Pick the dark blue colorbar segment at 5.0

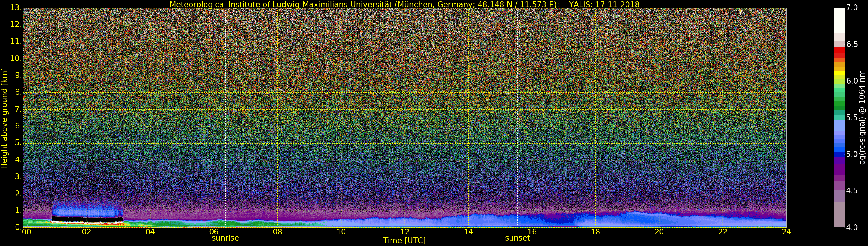(839, 155)
